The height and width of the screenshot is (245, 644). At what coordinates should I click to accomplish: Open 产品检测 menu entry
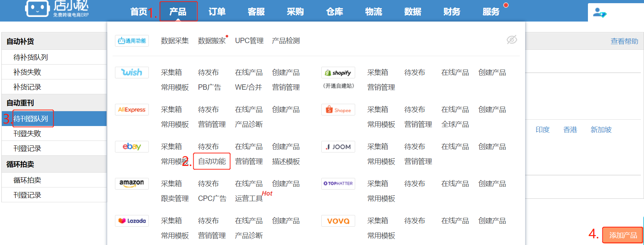pos(286,41)
